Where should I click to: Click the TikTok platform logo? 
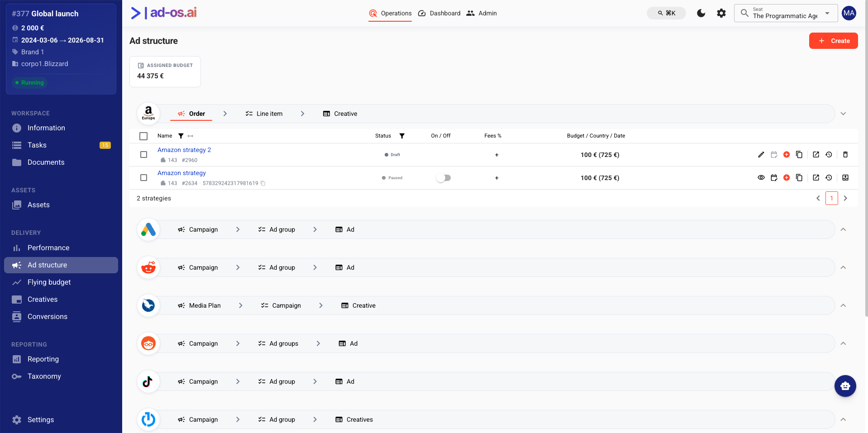coord(148,381)
